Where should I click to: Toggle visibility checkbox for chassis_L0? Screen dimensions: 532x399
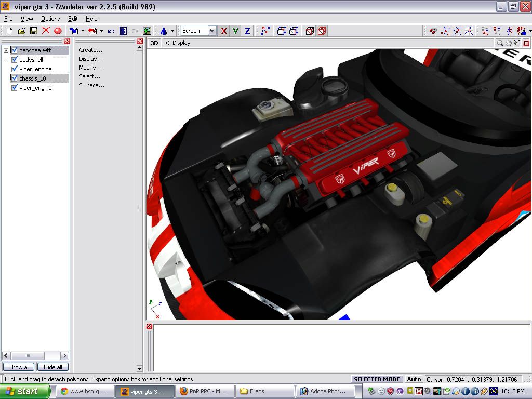(15, 78)
